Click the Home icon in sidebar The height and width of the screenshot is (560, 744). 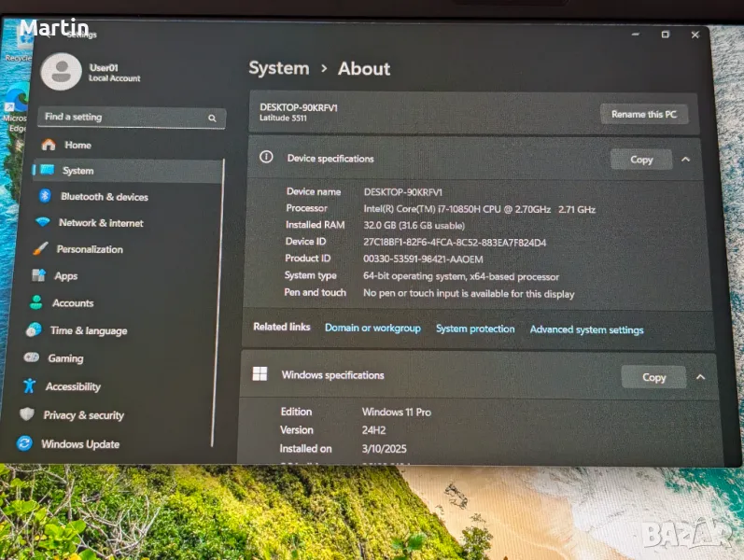[x=49, y=145]
